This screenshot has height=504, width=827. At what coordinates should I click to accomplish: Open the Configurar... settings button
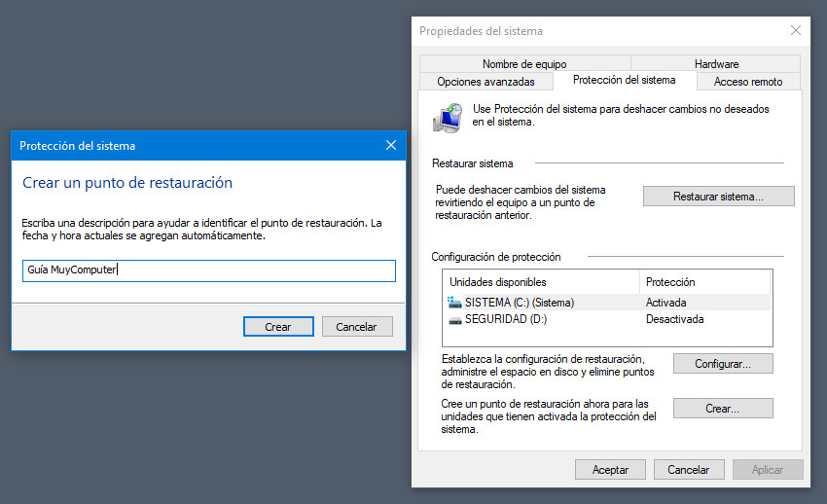point(723,364)
